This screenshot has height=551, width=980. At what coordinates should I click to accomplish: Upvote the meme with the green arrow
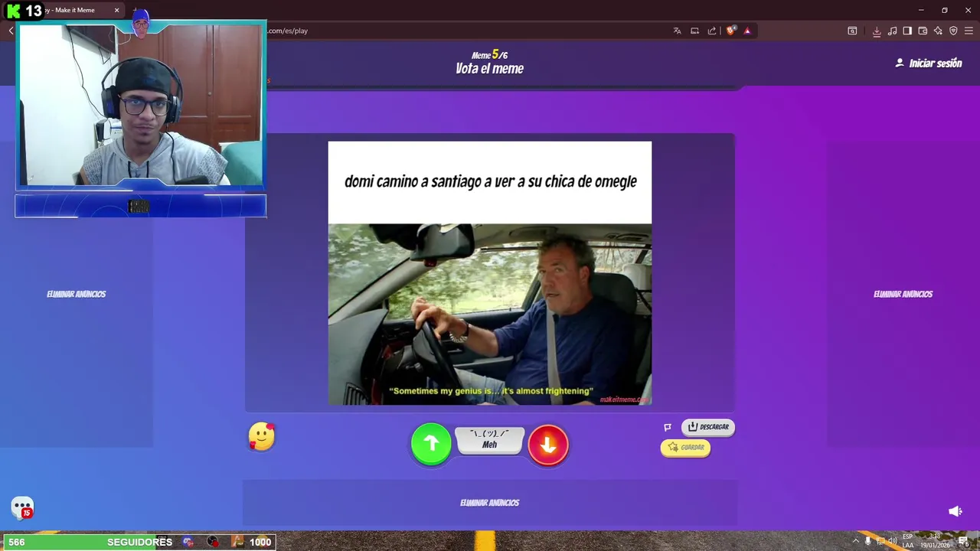[x=431, y=444]
